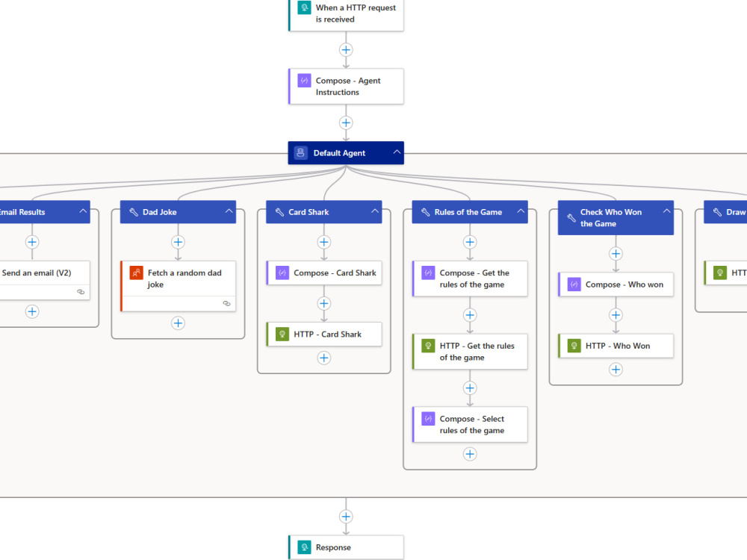Click the Compose - Get the rules icon
The width and height of the screenshot is (747, 560).
(x=428, y=273)
